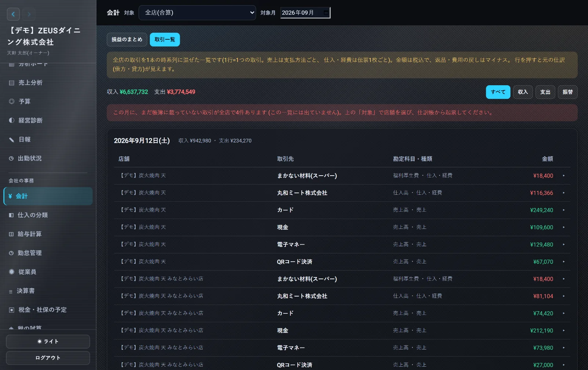Image resolution: width=588 pixels, height=370 pixels.
Task: Open 決算書 in the sidebar
Action: click(48, 291)
